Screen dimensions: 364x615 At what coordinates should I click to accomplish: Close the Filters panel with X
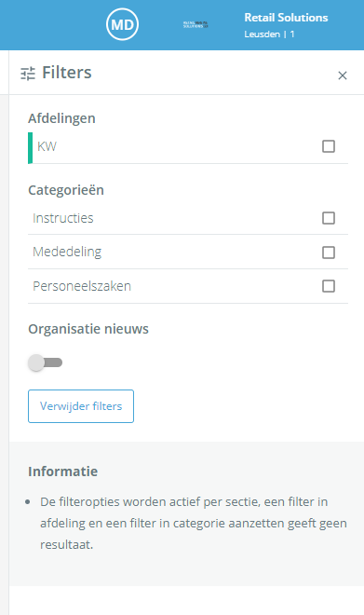coord(343,75)
